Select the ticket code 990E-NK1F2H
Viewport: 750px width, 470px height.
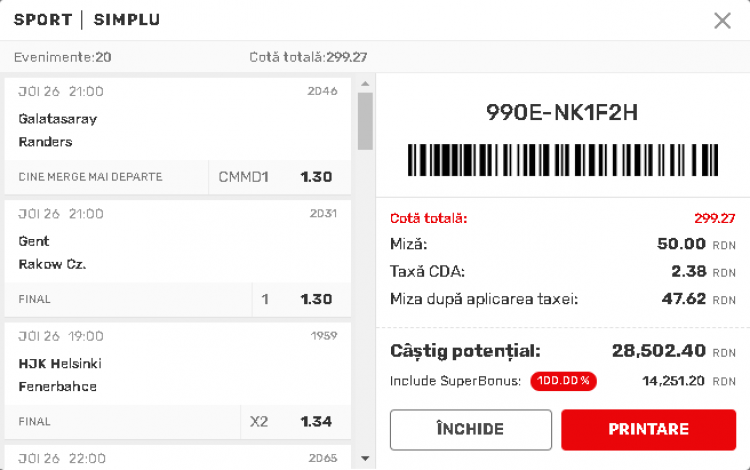pyautogui.click(x=562, y=113)
